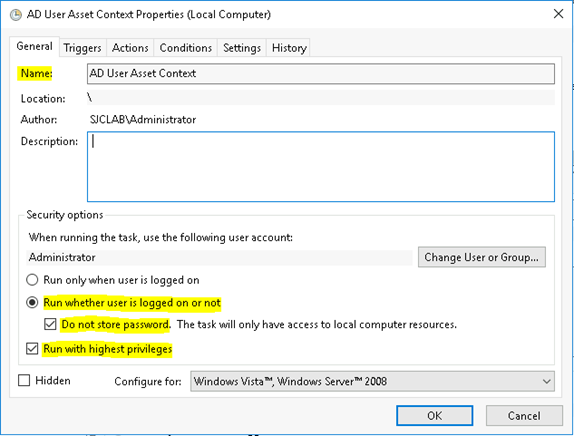Uncheck Do not store password checkbox
This screenshot has height=436, width=574.
click(50, 324)
